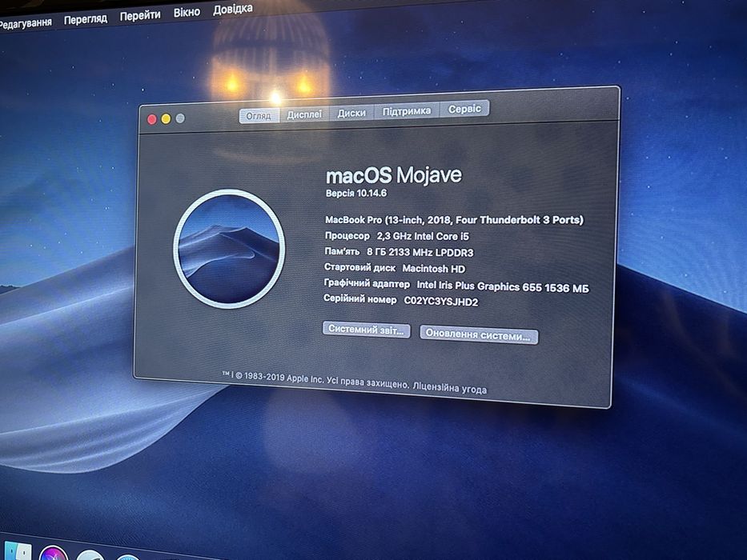
Task: Click the memory value 8 ГБ 2133 MHz LPDDR3
Action: 420,252
